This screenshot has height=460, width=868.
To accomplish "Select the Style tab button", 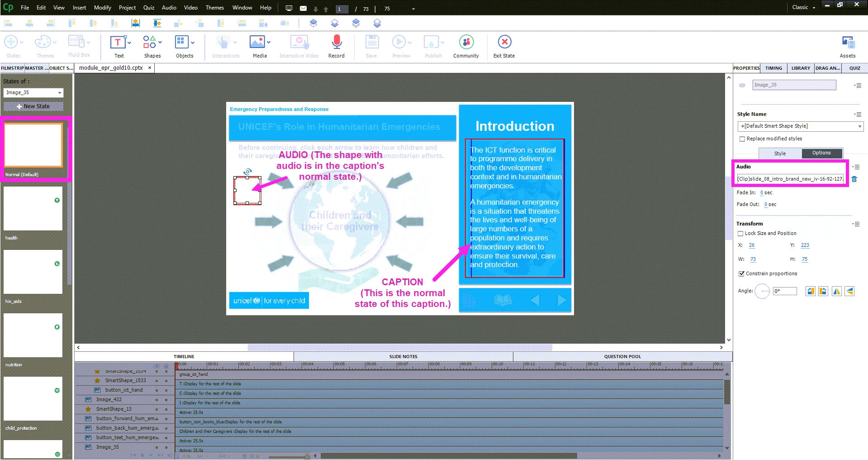I will (780, 153).
